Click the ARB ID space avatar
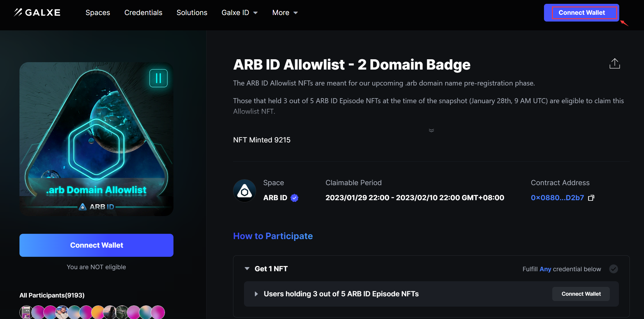 click(x=244, y=190)
